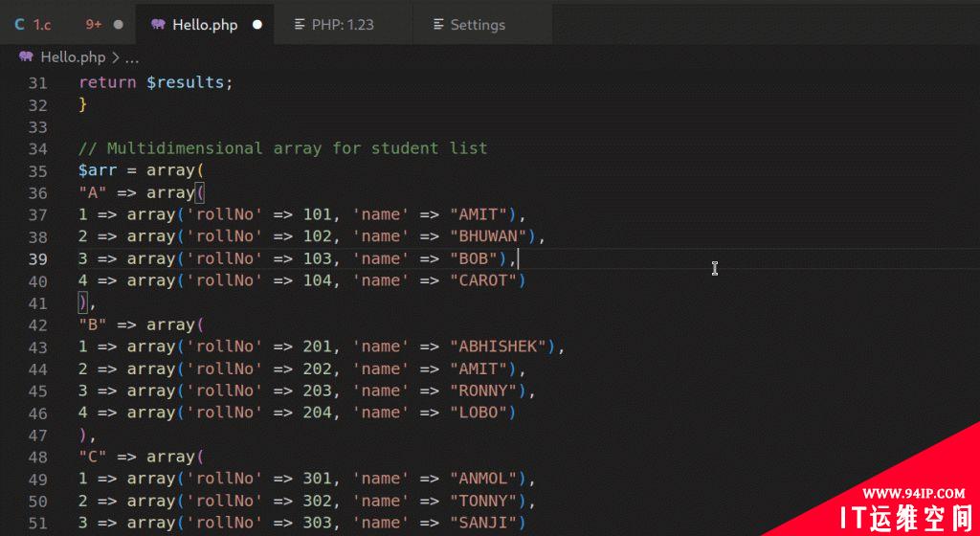The width and height of the screenshot is (980, 536).
Task: Click the "RONNY" name string
Action: click(483, 391)
